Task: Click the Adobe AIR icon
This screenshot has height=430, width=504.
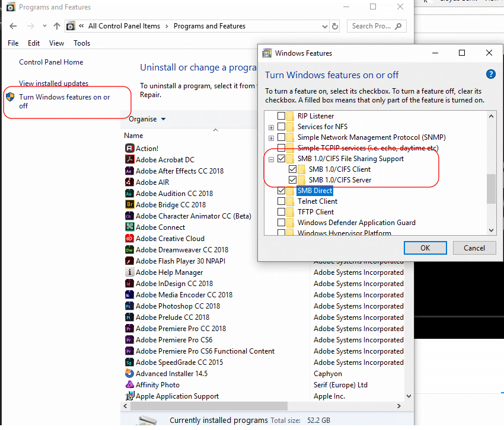Action: 129,182
